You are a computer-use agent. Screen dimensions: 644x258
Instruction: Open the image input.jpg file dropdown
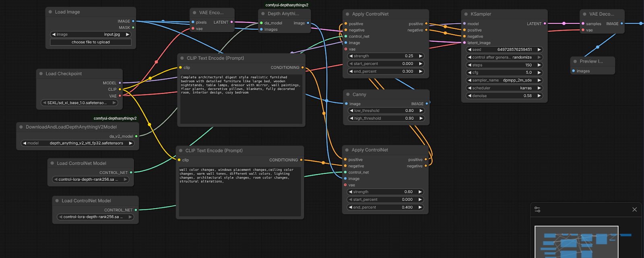(x=91, y=35)
